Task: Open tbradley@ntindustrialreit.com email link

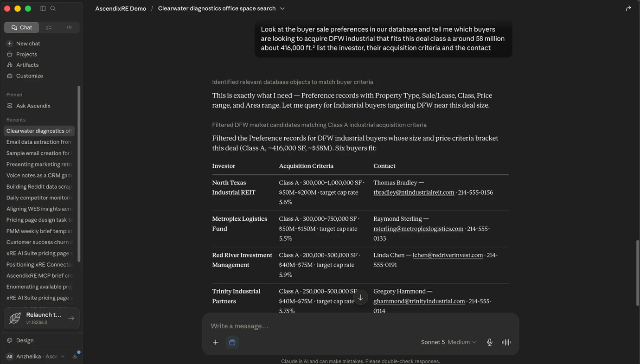Action: click(414, 192)
